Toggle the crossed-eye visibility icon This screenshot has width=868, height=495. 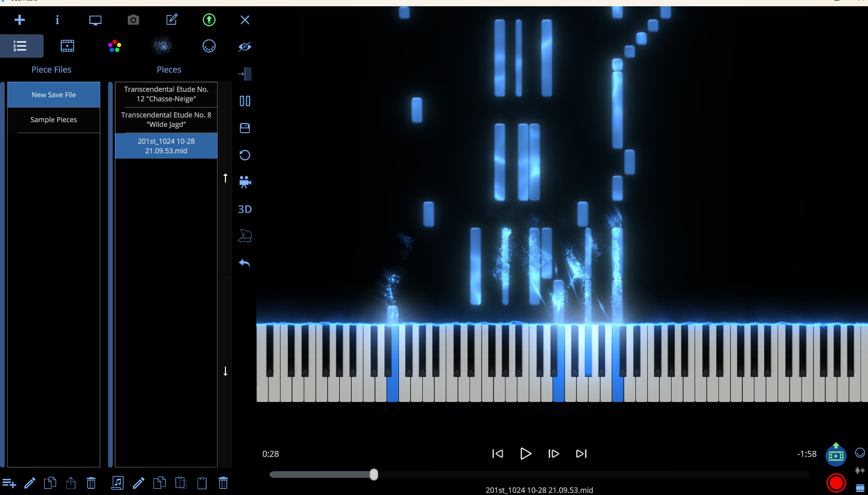pyautogui.click(x=245, y=47)
